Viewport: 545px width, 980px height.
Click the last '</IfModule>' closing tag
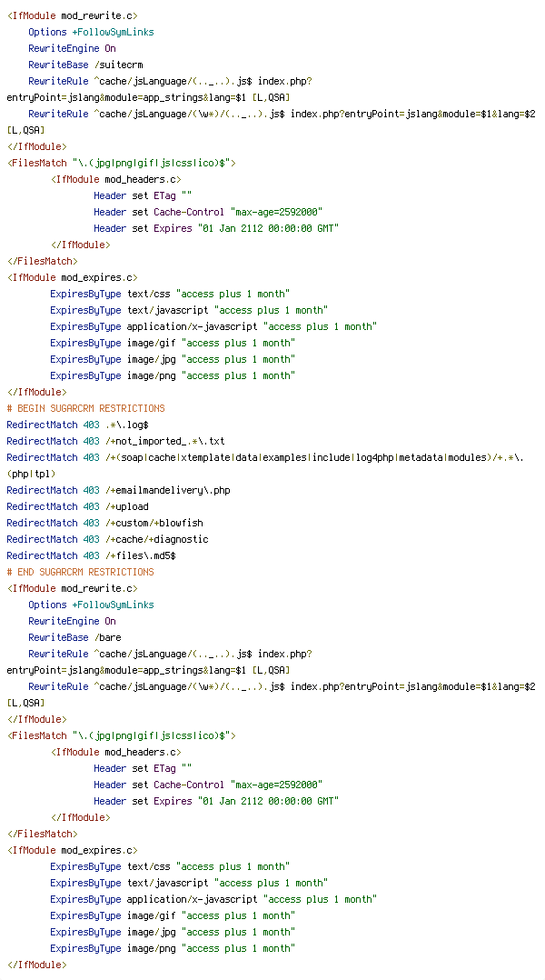coord(37,965)
